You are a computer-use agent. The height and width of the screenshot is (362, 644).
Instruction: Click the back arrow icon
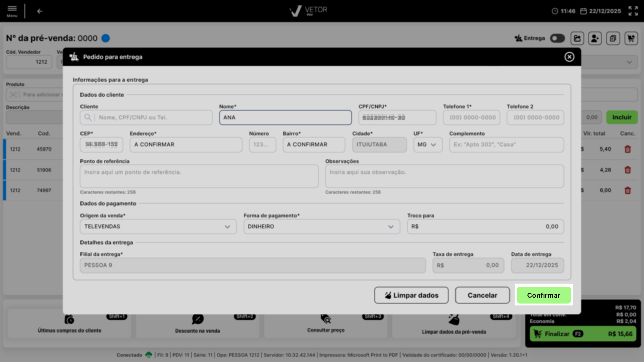[x=40, y=11]
